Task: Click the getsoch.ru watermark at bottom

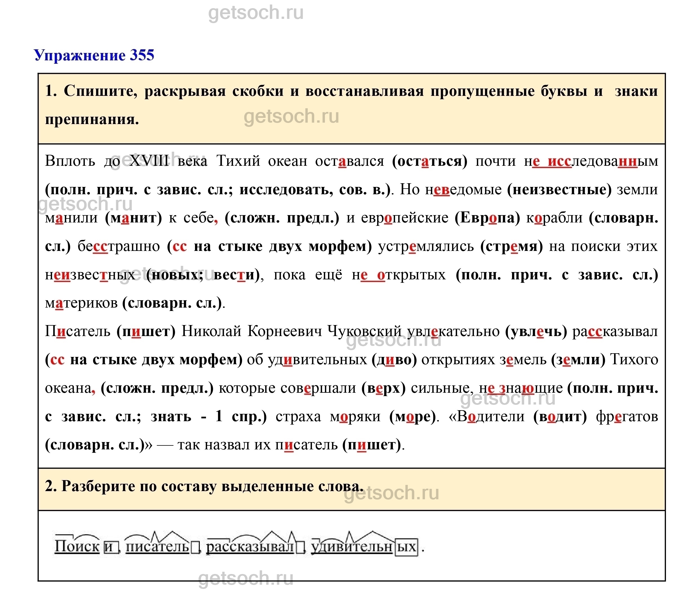Action: 246,578
